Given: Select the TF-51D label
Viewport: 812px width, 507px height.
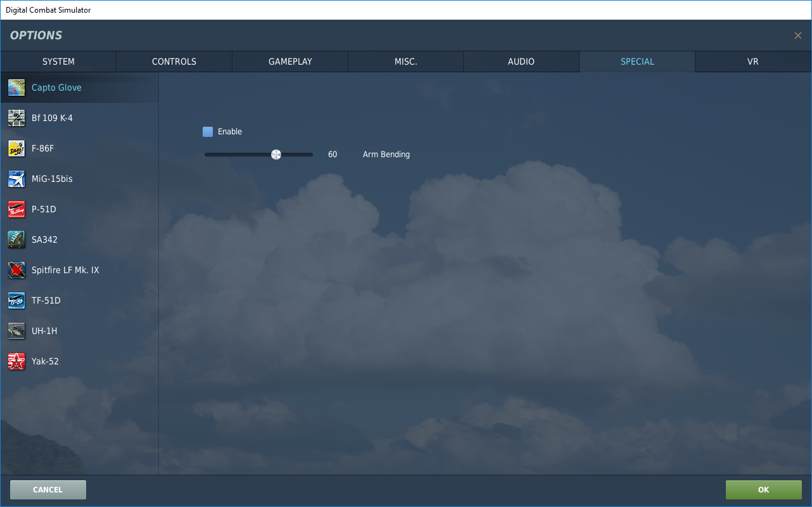Looking at the screenshot, I should point(46,300).
